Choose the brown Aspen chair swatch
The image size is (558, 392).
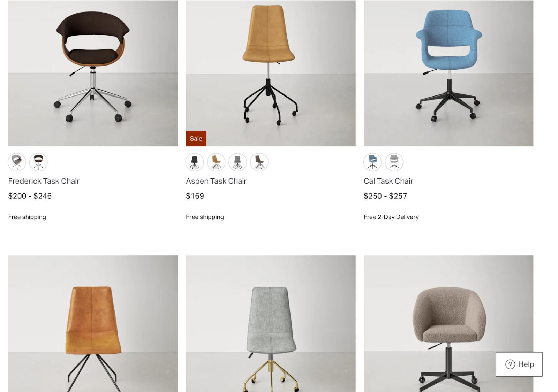[x=259, y=162]
